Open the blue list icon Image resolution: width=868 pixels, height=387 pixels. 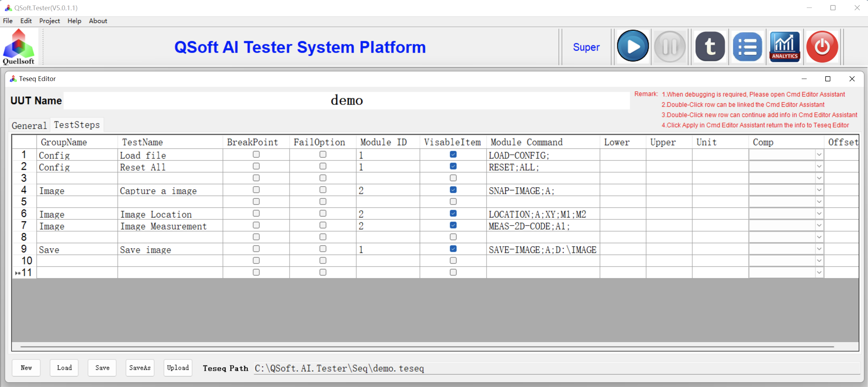click(747, 46)
